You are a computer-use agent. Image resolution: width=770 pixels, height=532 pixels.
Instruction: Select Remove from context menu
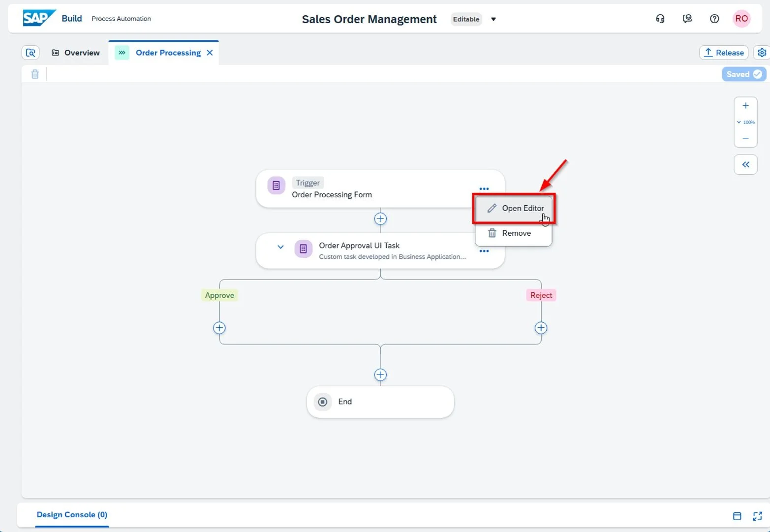pos(514,233)
